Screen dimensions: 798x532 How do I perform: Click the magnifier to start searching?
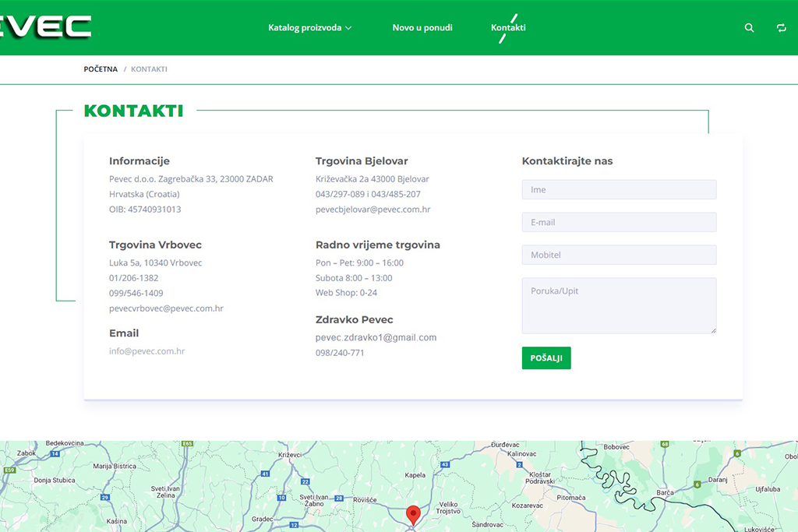click(x=749, y=27)
